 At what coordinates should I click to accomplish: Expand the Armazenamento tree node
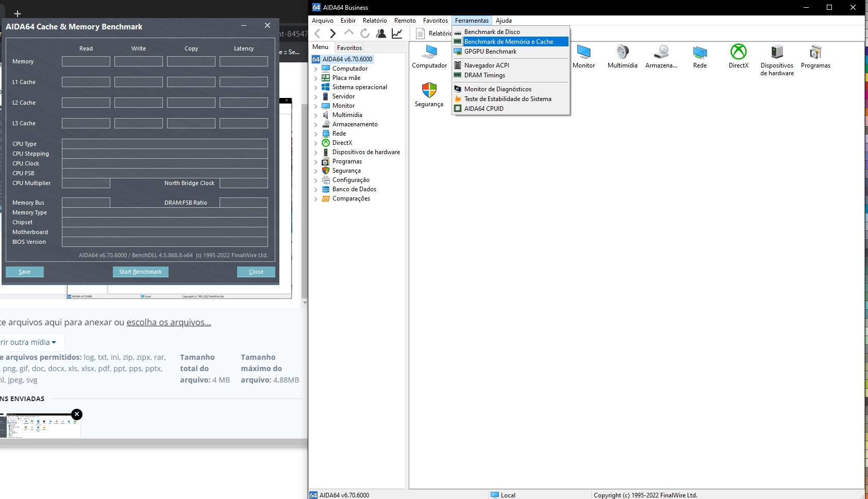click(315, 125)
